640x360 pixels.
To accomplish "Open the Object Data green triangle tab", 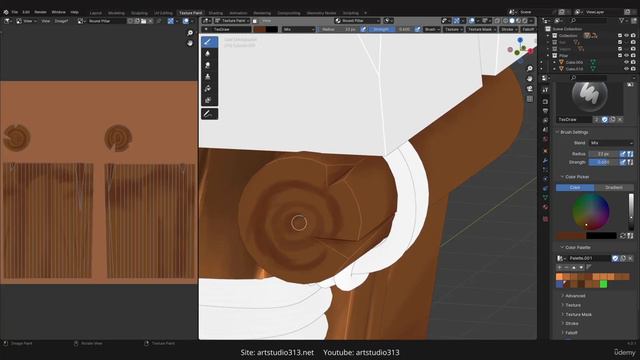I will 545,198.
